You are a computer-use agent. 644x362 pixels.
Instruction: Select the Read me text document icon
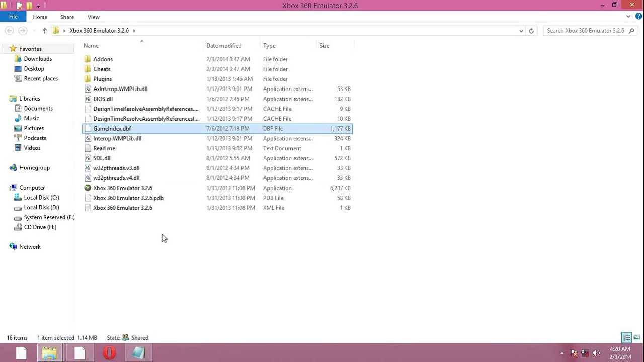point(88,148)
